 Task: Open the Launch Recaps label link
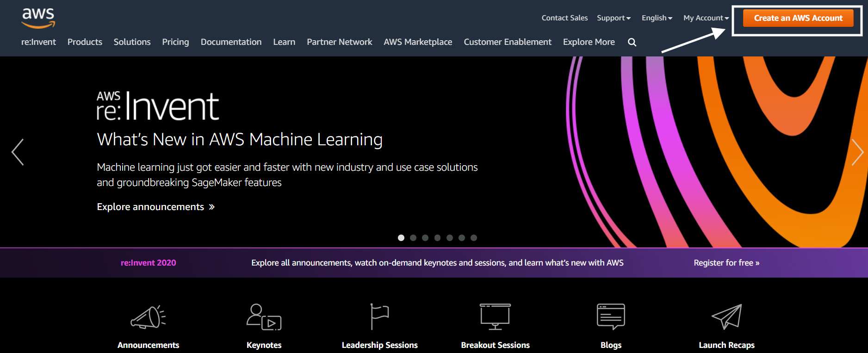[726, 345]
